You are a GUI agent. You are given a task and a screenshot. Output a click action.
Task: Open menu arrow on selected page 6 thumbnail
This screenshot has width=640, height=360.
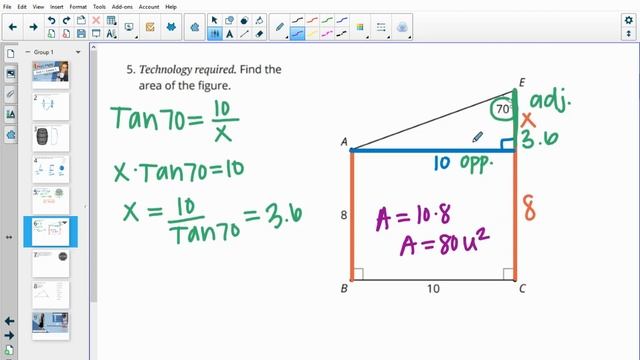pyautogui.click(x=64, y=223)
